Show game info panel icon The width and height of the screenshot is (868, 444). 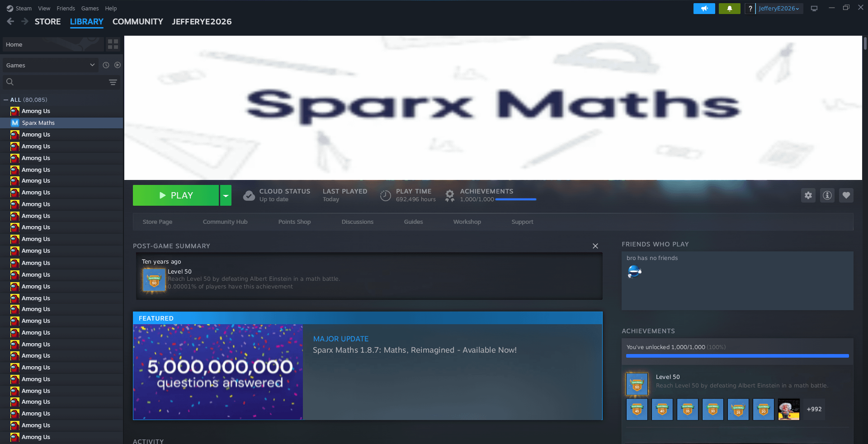827,195
